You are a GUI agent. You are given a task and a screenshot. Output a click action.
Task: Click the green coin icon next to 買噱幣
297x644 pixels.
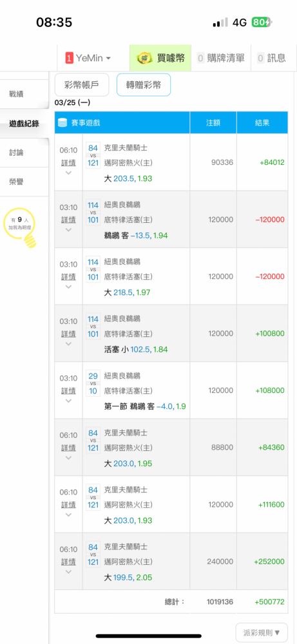coord(144,58)
